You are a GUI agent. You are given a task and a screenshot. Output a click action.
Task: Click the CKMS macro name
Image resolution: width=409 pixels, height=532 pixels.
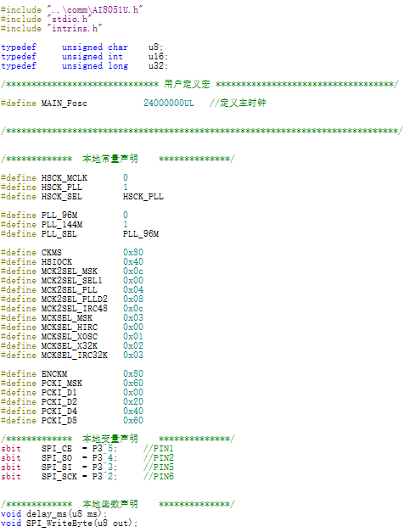[x=52, y=253]
